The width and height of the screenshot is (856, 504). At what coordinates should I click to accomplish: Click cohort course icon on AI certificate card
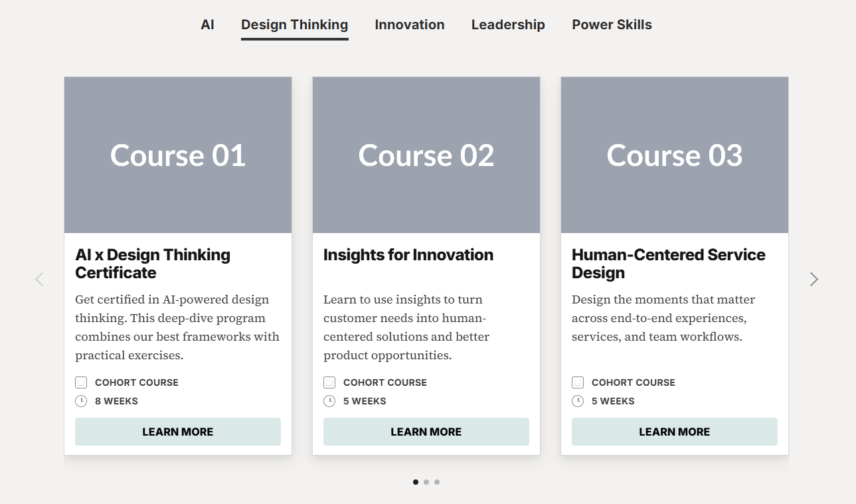[x=81, y=382]
